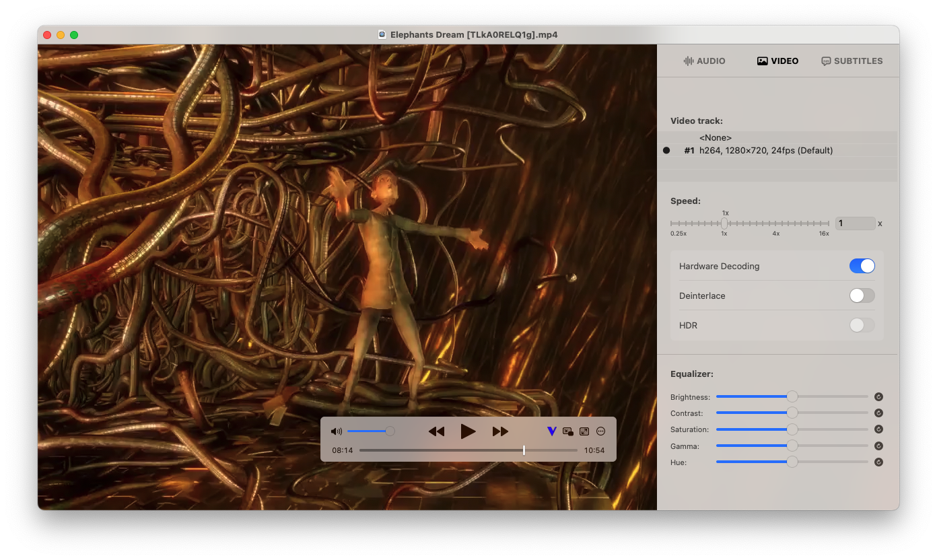Screen dimensions: 937x560
Task: Reset Hue with its reset icon
Action: click(x=878, y=462)
